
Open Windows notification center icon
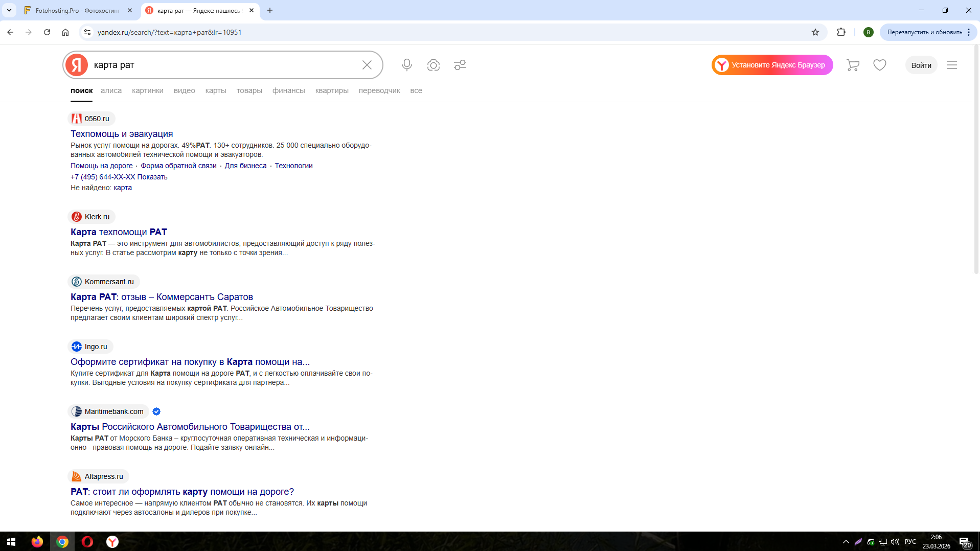point(965,542)
